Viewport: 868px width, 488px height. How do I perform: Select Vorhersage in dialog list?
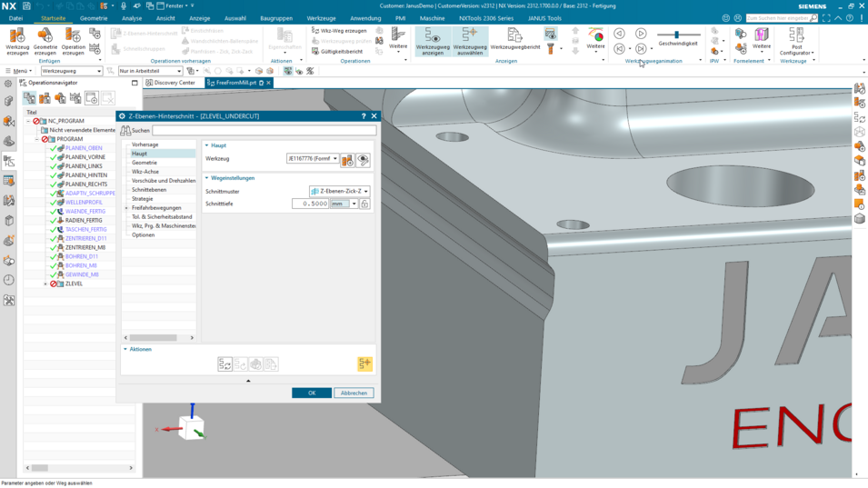145,144
